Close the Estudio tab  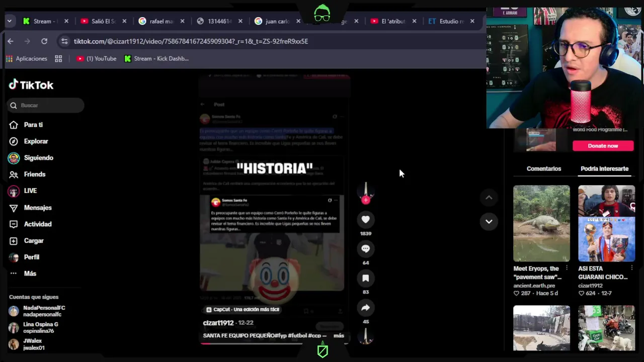(x=472, y=21)
